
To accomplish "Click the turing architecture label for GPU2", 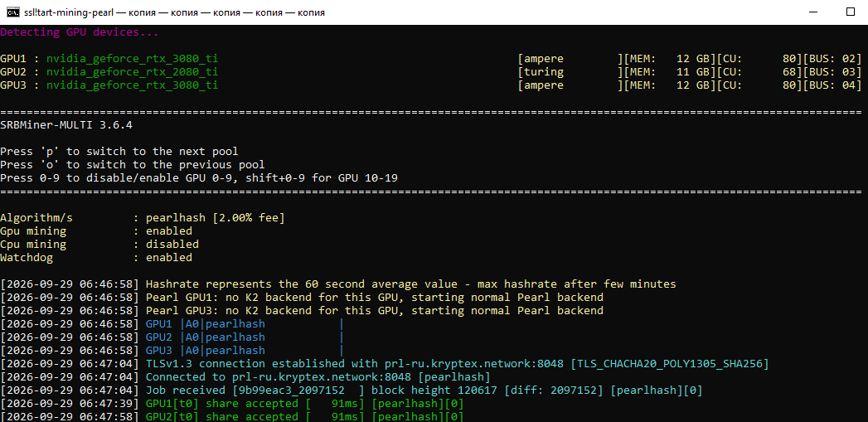I will pyautogui.click(x=541, y=72).
